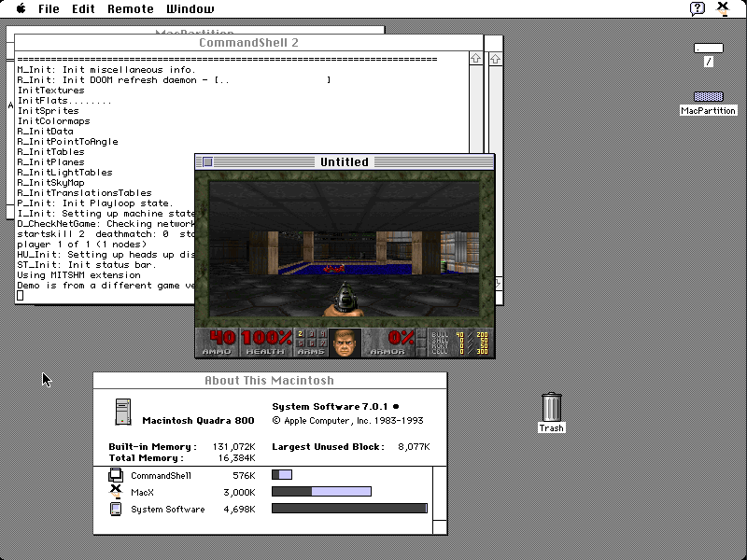Screen dimensions: 747x560
Task: Select the MacPartition disk icon on desktop
Action: 709,97
